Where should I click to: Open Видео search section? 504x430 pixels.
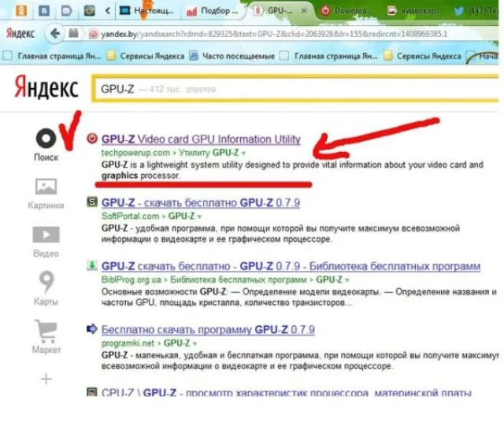click(46, 242)
